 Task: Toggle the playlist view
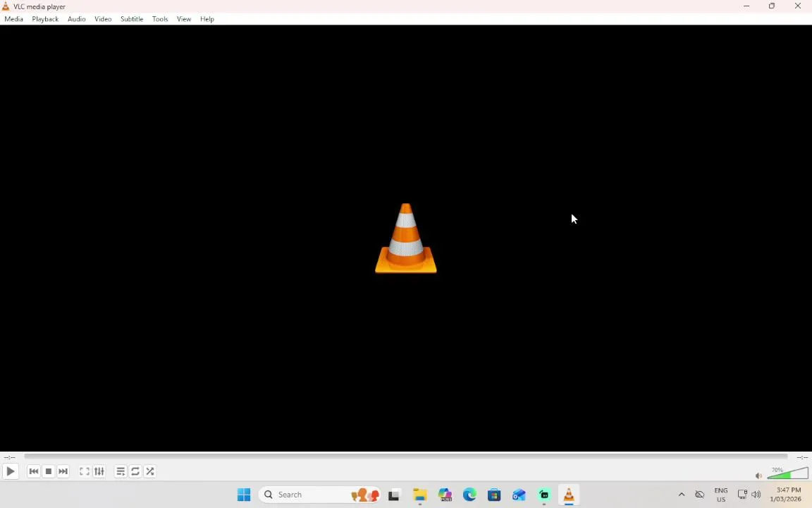tap(121, 471)
